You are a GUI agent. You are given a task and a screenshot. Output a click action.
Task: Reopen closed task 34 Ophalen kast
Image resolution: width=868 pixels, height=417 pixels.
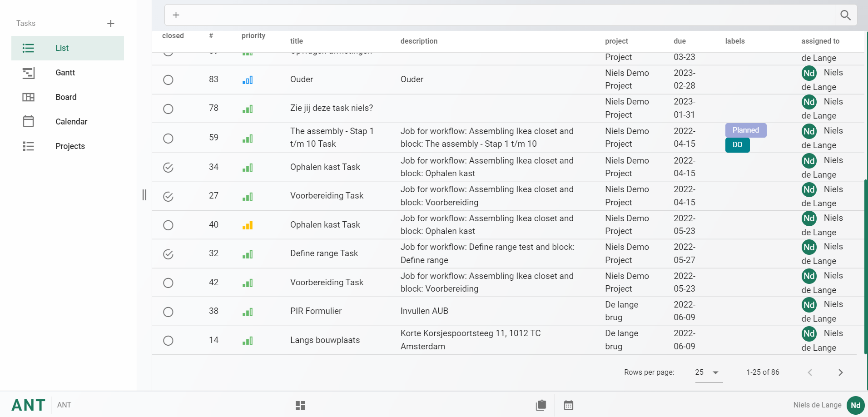[168, 168]
